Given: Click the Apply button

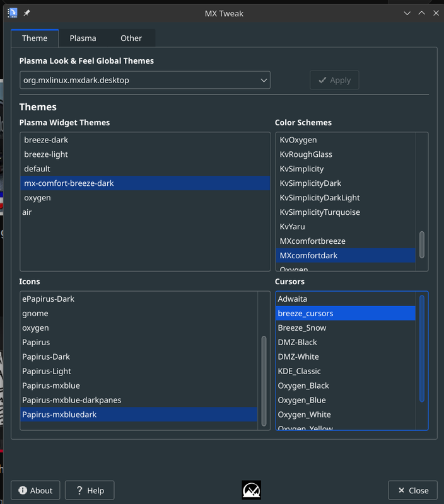Looking at the screenshot, I should pyautogui.click(x=334, y=80).
